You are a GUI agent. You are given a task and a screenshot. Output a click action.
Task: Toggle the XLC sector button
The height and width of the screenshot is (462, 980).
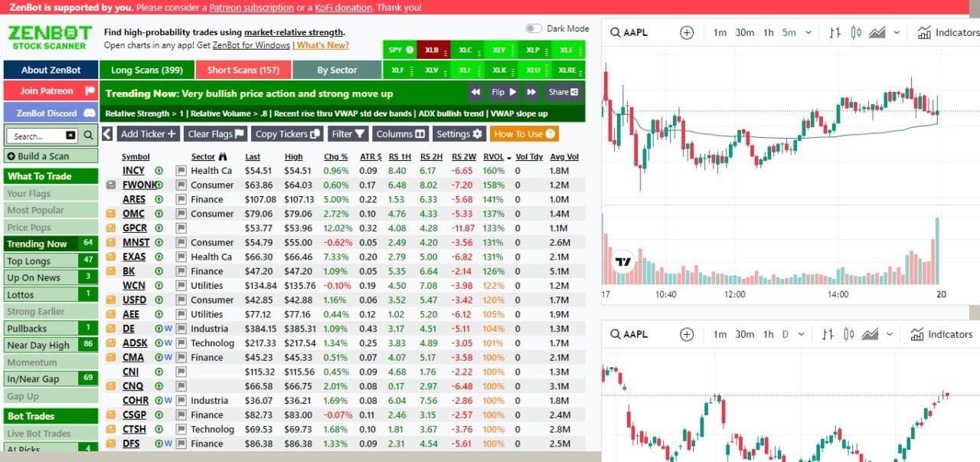(x=467, y=50)
